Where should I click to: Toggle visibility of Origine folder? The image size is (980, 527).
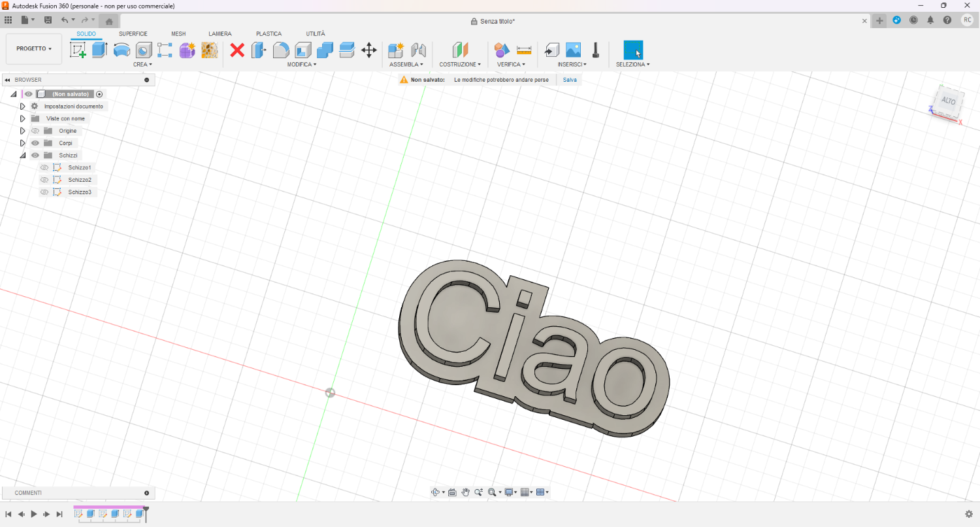(35, 131)
